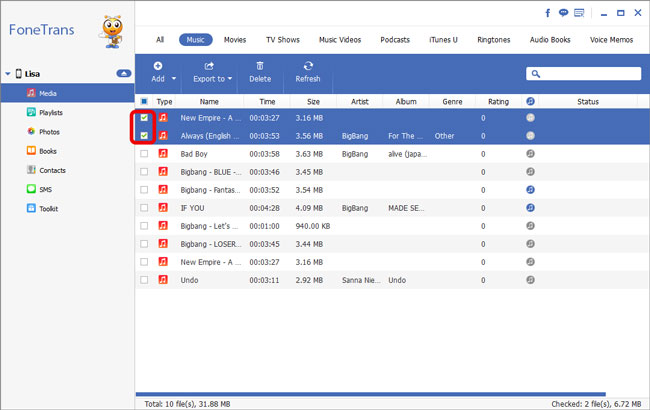
Task: Sort by the Rating column header
Action: [498, 102]
